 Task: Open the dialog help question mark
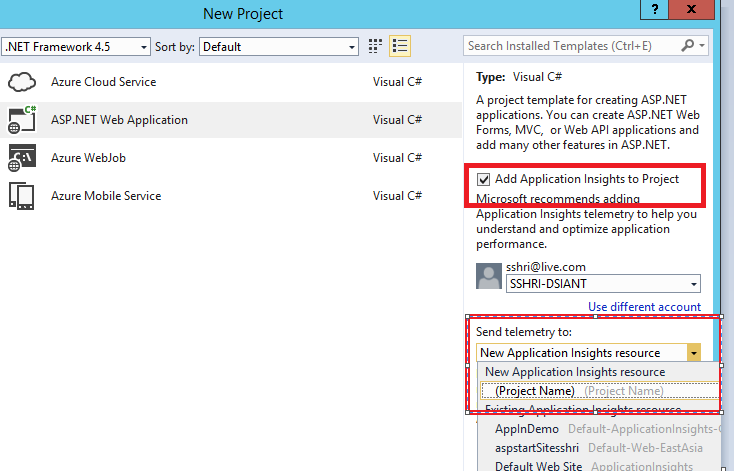tap(654, 9)
